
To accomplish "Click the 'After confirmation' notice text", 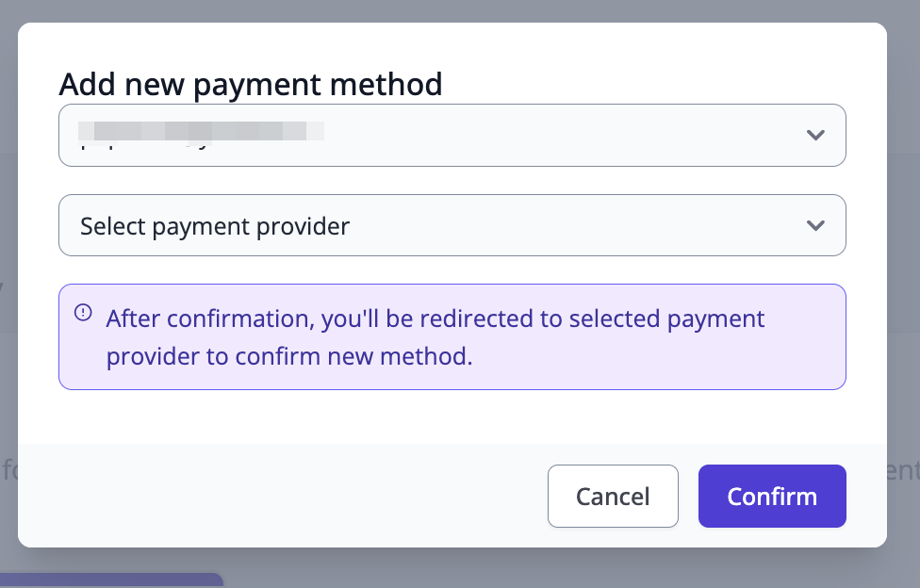I will 435,318.
